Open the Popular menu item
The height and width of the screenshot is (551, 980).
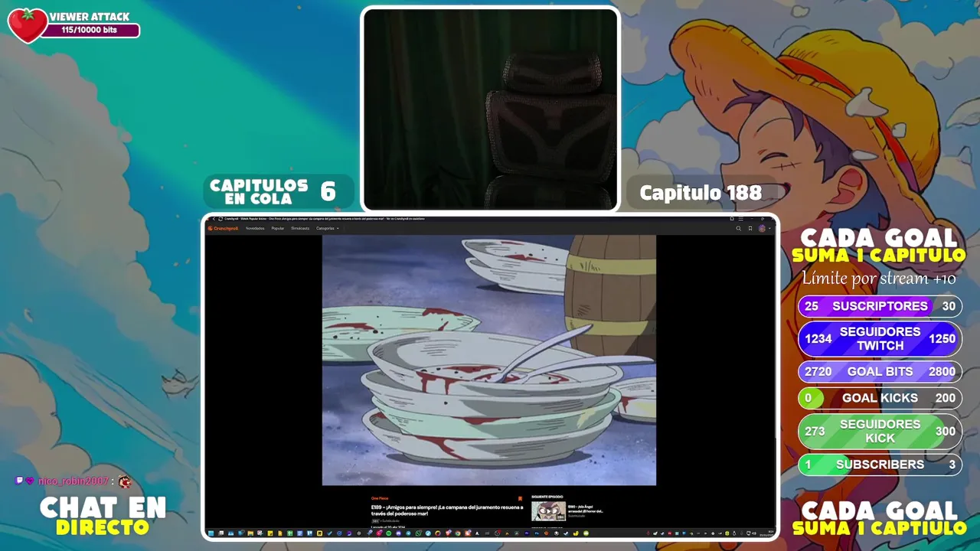click(278, 228)
